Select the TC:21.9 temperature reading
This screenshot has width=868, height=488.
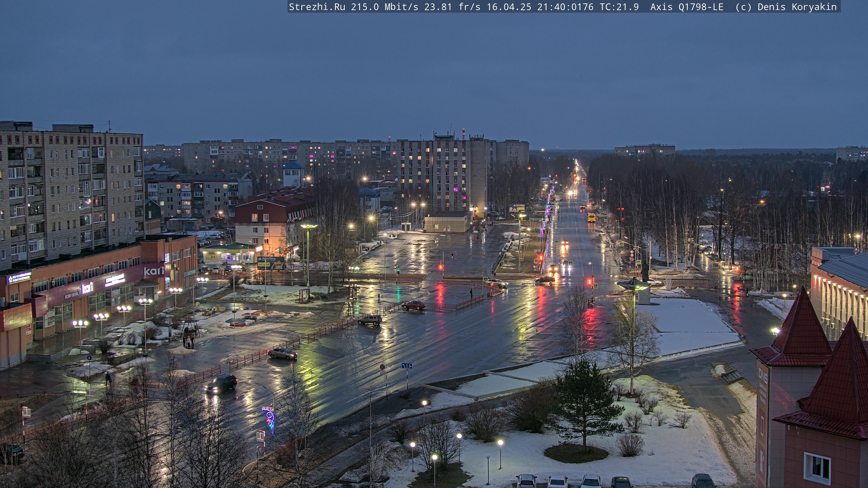(619, 7)
